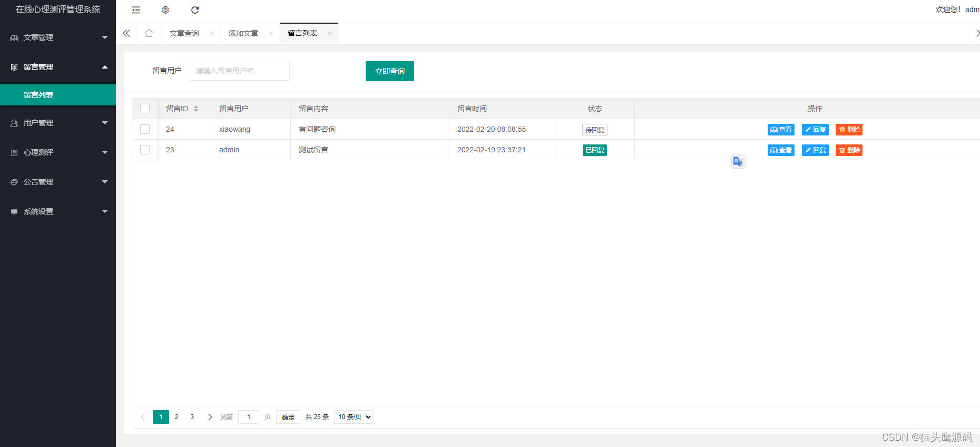
Task: Click the 待回复 status badge
Action: 595,130
